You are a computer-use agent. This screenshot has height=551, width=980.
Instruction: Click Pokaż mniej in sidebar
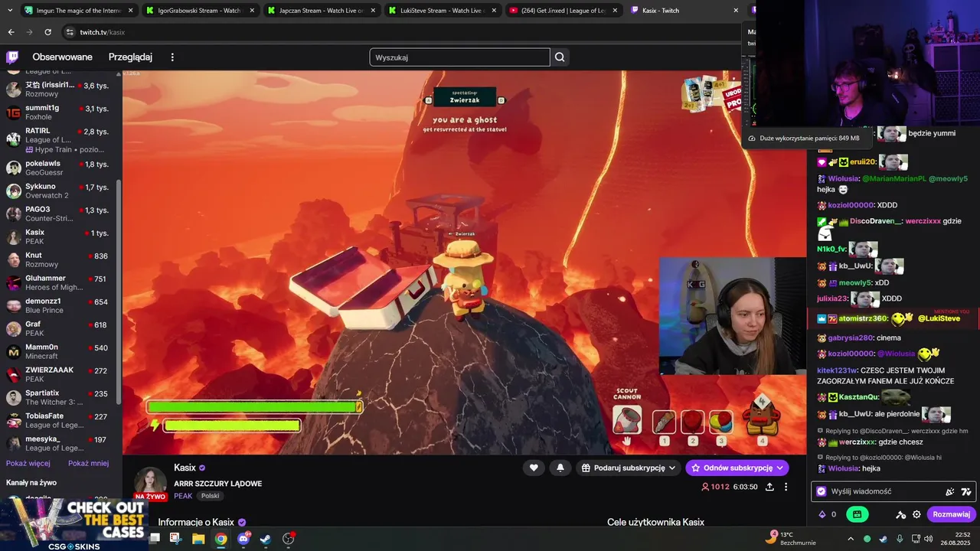tap(88, 463)
